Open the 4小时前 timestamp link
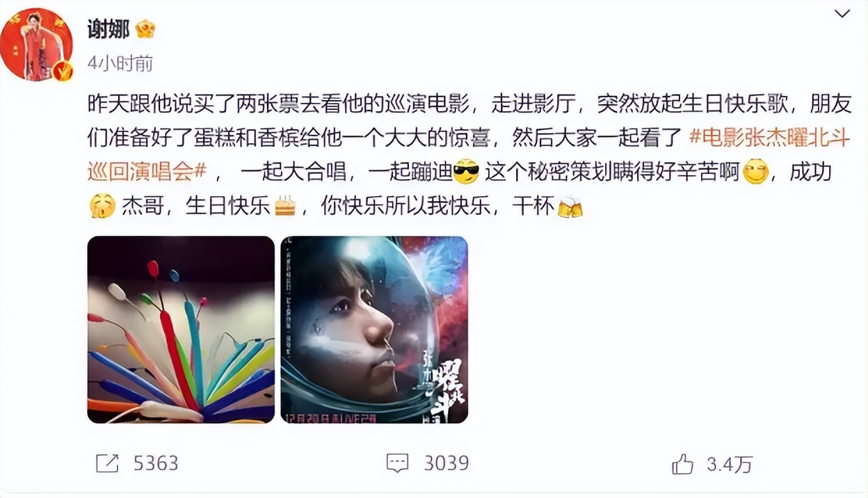Screen dimensions: 868x498 pos(120,64)
